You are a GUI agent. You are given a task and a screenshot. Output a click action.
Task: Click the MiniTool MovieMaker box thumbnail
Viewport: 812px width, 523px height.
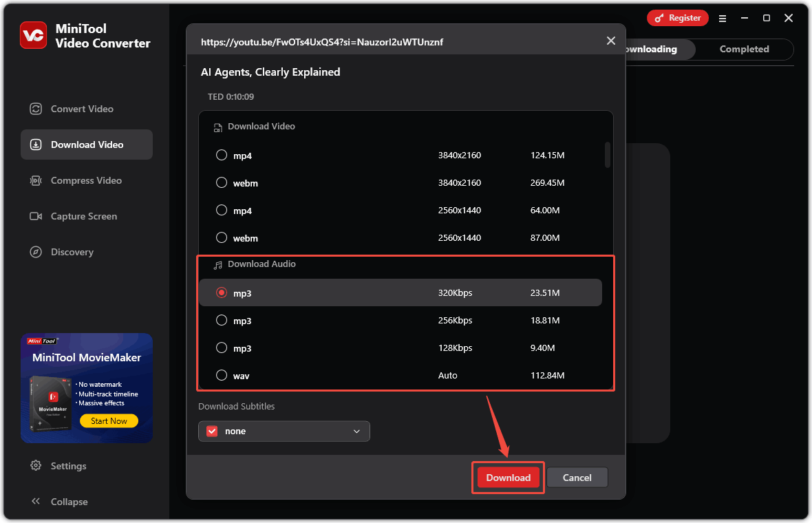51,403
